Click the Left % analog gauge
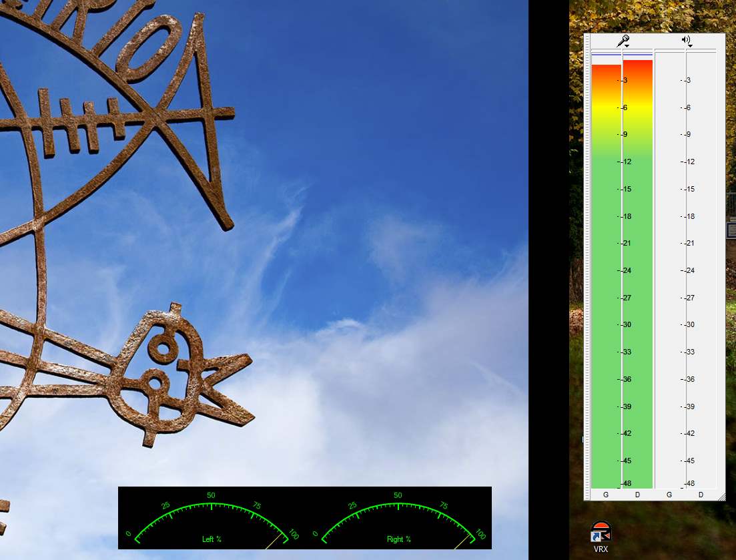 click(x=212, y=519)
